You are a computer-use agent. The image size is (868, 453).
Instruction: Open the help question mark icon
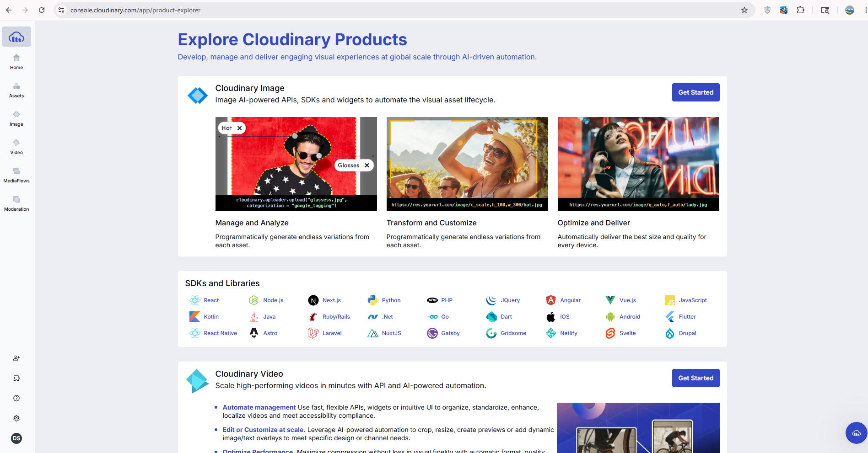[x=16, y=398]
